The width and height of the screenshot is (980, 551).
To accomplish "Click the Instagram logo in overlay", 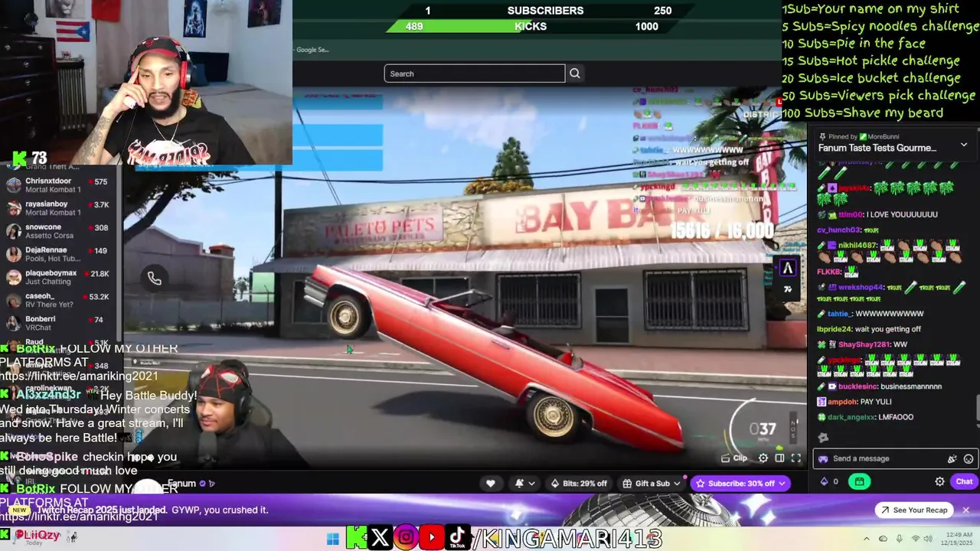I will (x=406, y=537).
